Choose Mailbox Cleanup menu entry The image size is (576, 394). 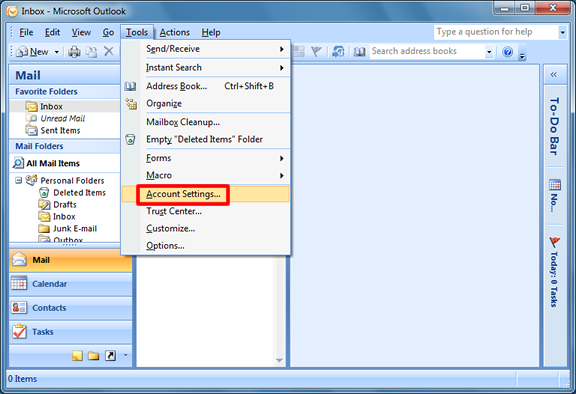pyautogui.click(x=206, y=122)
